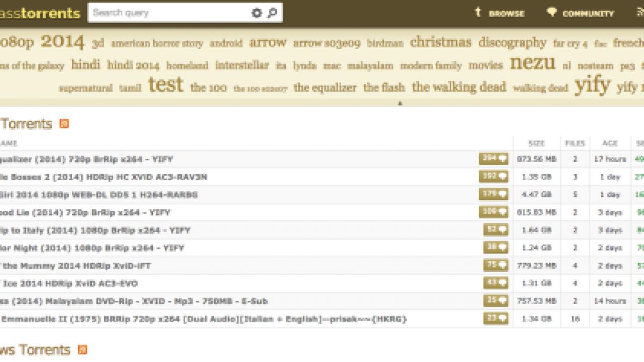The image size is (644, 362).
Task: Select the 'christmas' tag
Action: point(441,42)
